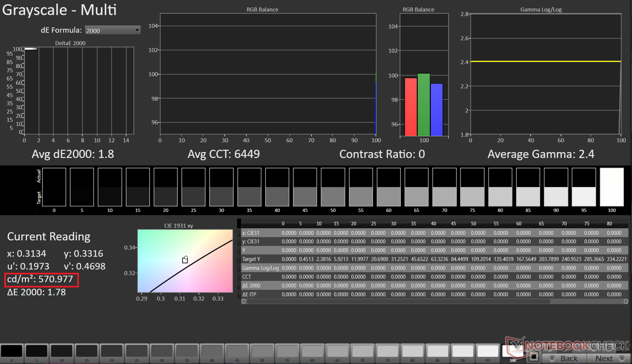
Task: Click the cd/m² luminance reading
Action: point(40,279)
